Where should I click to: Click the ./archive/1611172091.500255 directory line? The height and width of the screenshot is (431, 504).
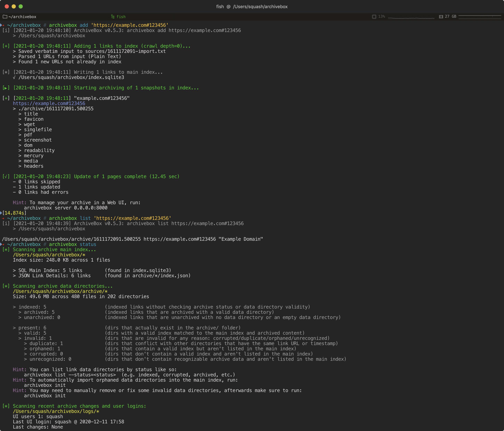(x=53, y=109)
